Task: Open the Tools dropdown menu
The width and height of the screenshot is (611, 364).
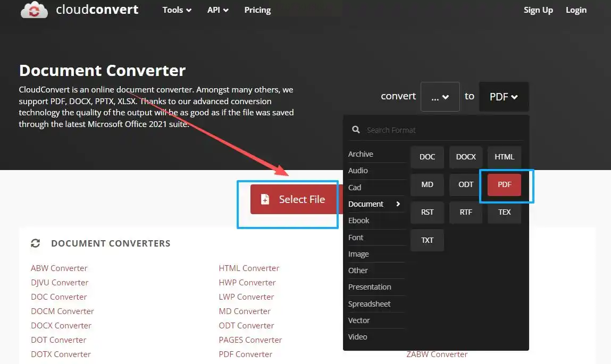Action: coord(177,10)
